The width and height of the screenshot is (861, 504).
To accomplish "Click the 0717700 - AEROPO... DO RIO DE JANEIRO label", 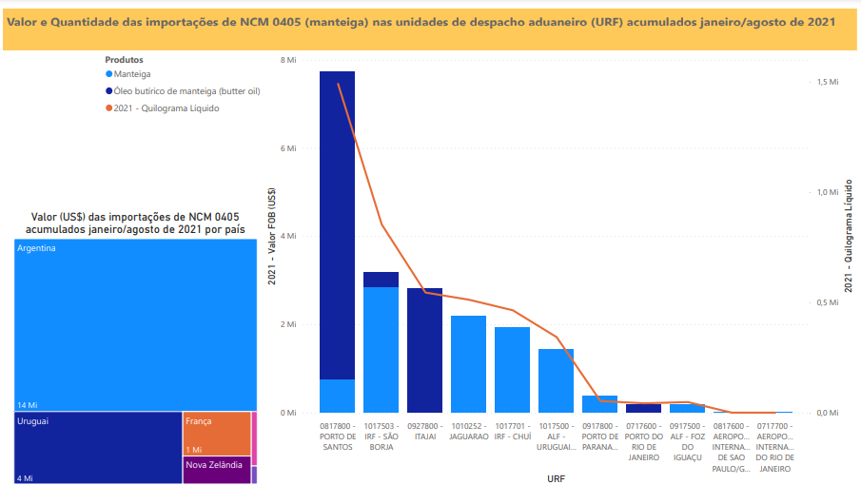I will [774, 447].
